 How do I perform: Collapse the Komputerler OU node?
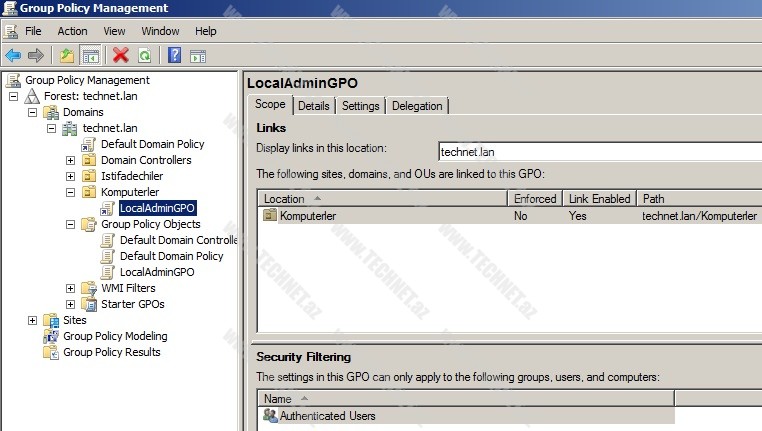coord(71,192)
